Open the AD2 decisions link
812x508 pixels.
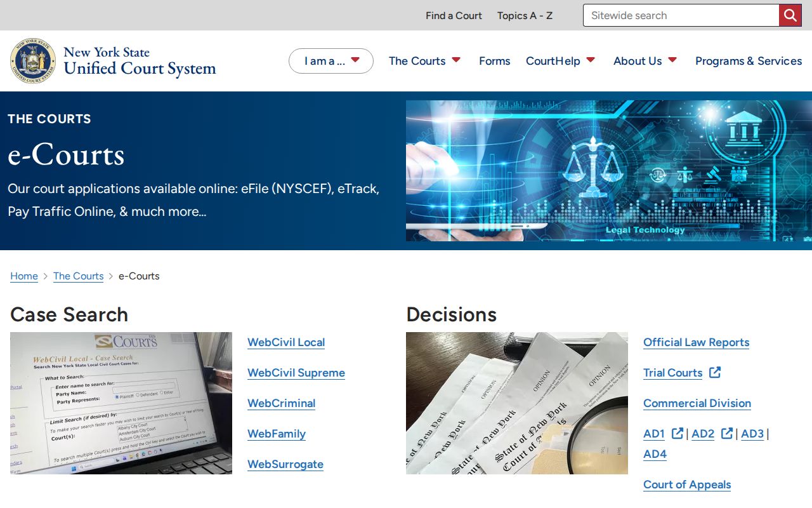point(703,434)
